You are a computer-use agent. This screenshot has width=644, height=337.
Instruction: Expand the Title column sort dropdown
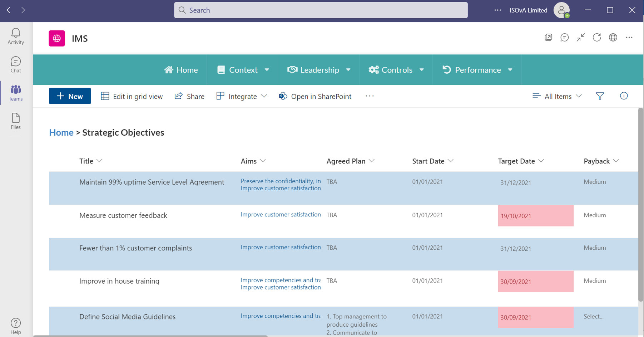point(99,161)
